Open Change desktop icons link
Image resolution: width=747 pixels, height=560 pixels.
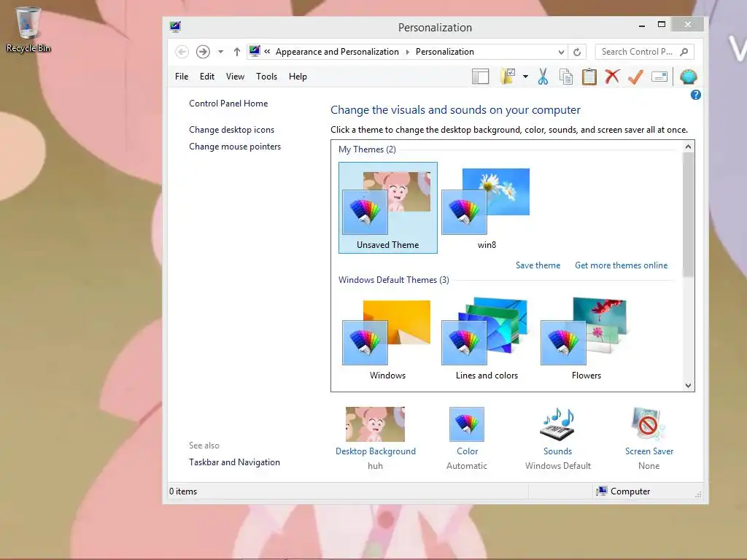click(231, 130)
